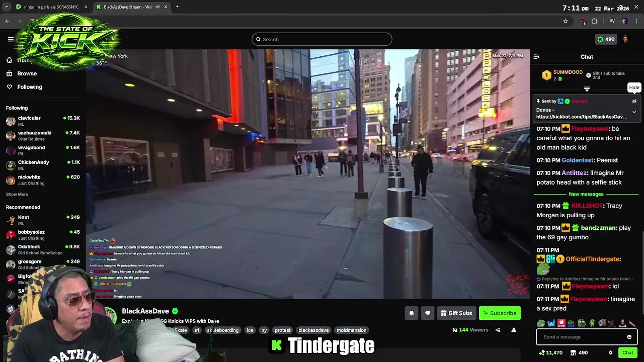The image size is (644, 362).
Task: Click the share stream icon
Action: [498, 330]
